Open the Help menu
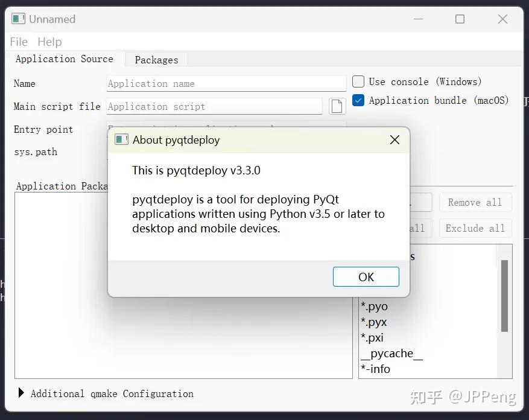Viewport: 529px width, 420px height. [49, 42]
